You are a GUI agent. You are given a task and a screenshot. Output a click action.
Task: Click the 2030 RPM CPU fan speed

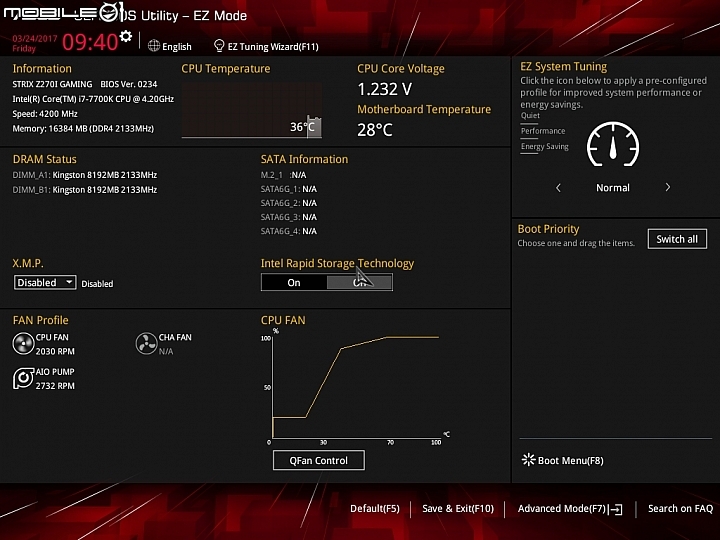pos(55,351)
